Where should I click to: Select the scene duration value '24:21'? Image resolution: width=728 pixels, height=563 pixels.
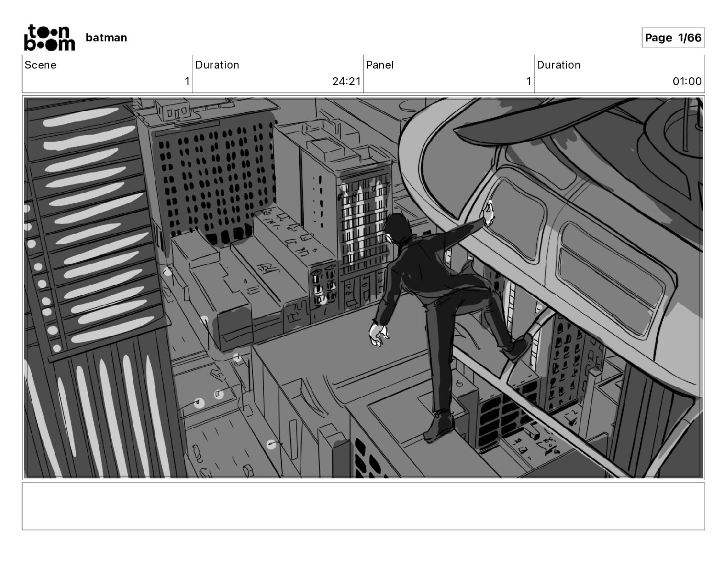click(x=346, y=81)
